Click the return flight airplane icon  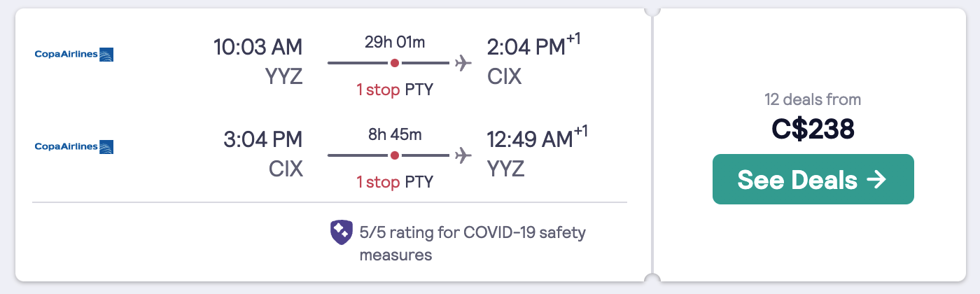pos(463,155)
